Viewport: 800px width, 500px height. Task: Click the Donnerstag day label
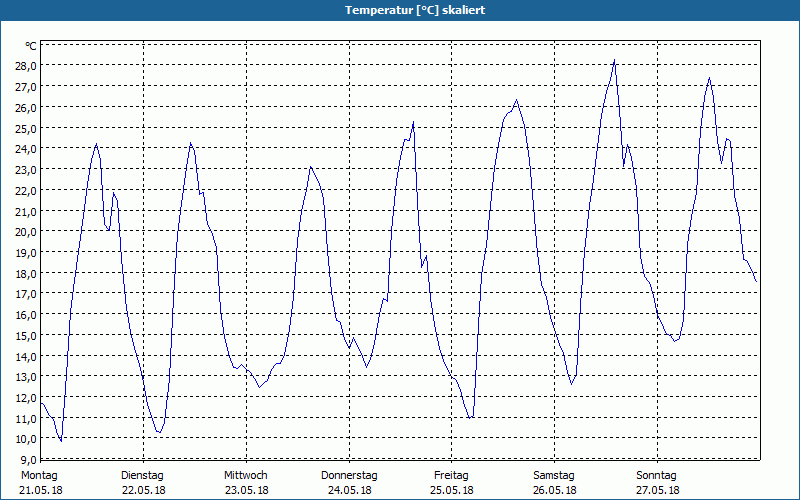coord(349,476)
